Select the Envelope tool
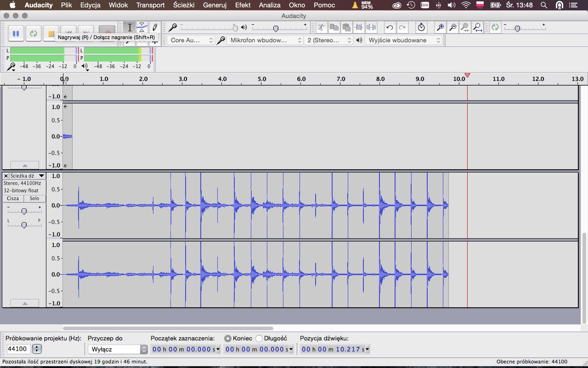 click(x=142, y=27)
